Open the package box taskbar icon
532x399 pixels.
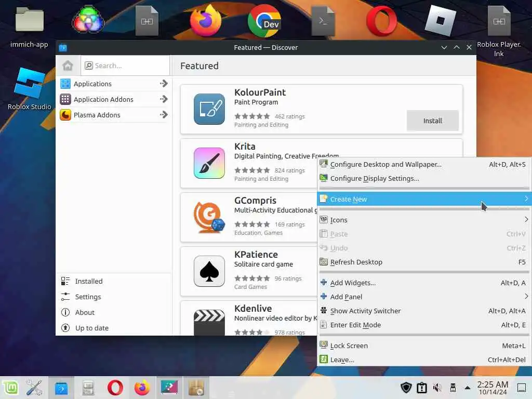(x=196, y=388)
